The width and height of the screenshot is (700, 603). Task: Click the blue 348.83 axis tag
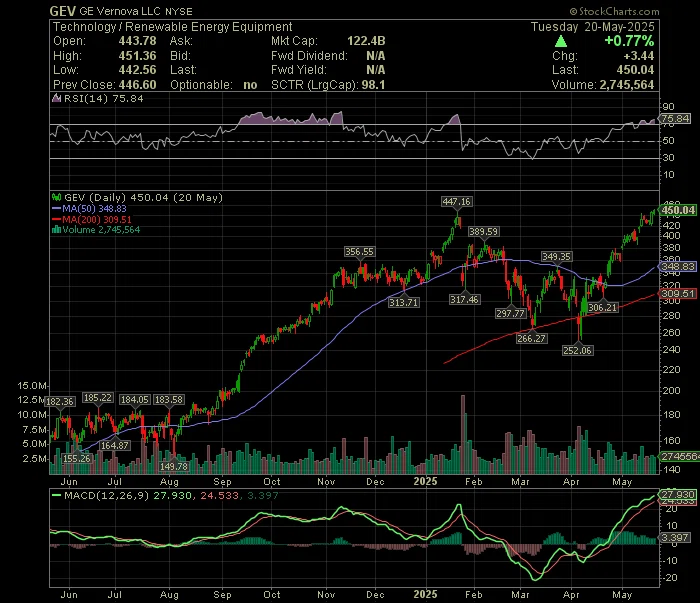click(x=678, y=267)
